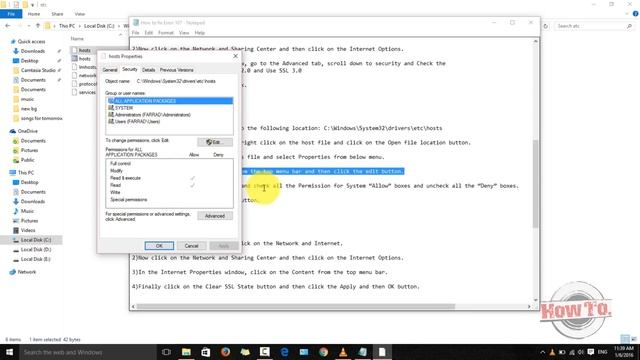Open Task View in the taskbar

[x=166, y=352]
